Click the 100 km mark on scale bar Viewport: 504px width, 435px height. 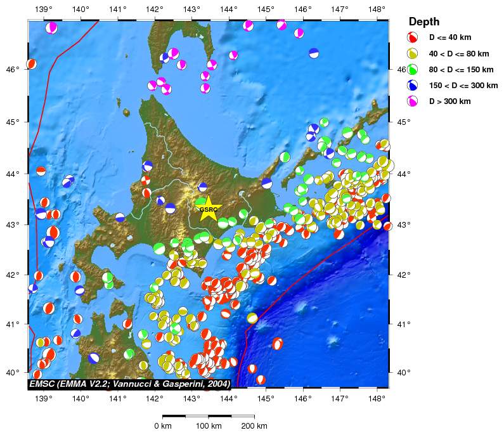pyautogui.click(x=209, y=426)
